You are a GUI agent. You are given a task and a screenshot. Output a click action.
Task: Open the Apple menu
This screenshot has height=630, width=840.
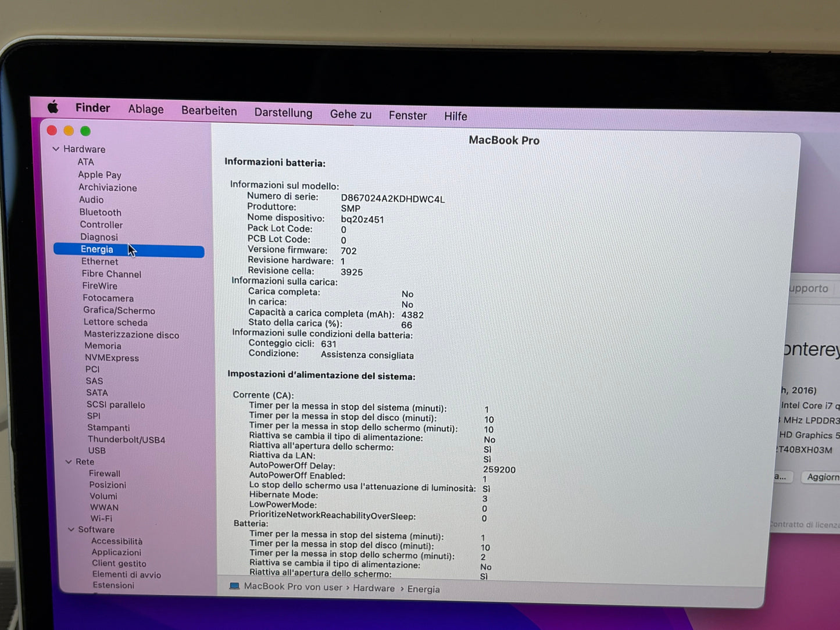tap(53, 107)
